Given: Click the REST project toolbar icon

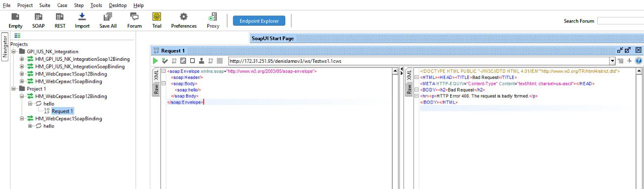Looking at the screenshot, I should (60, 17).
